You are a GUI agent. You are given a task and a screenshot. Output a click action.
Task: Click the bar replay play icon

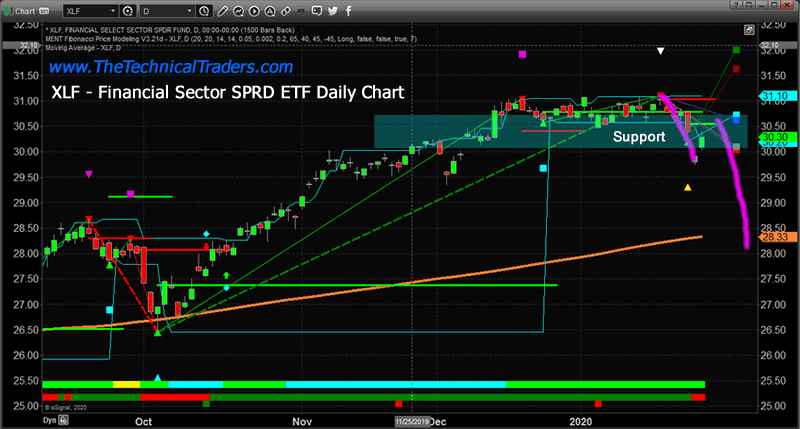tap(254, 11)
